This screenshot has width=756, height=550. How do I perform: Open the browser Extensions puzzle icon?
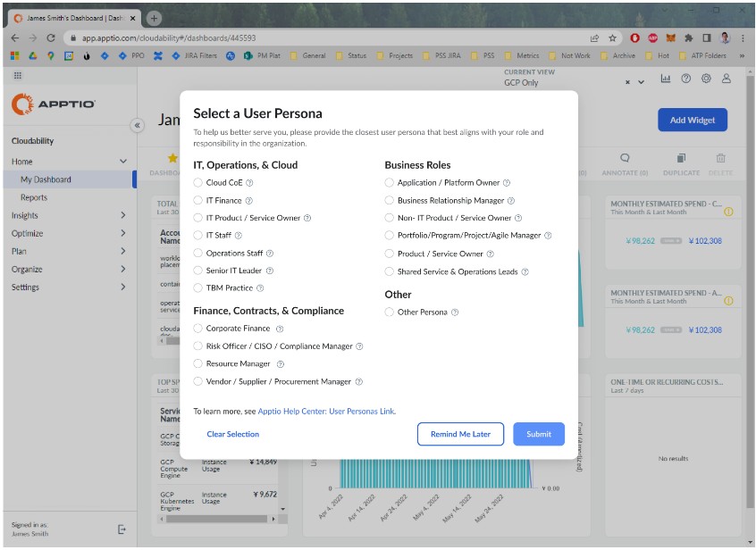pyautogui.click(x=688, y=38)
